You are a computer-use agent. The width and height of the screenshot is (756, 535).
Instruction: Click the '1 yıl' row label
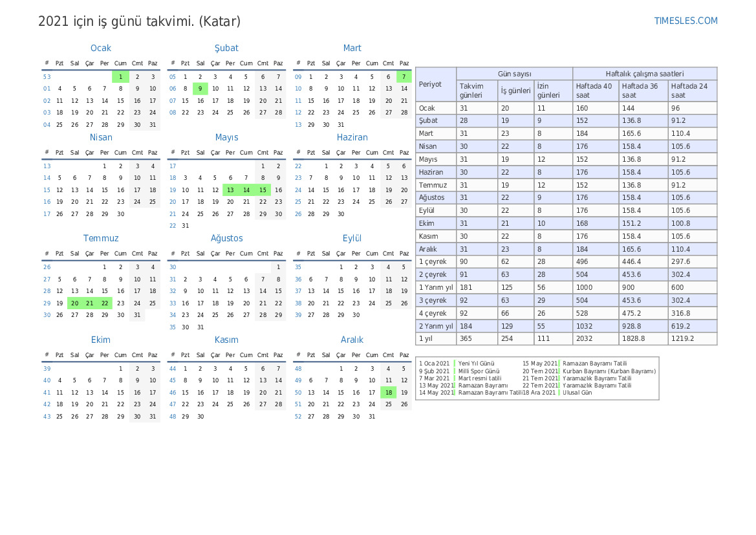click(436, 338)
